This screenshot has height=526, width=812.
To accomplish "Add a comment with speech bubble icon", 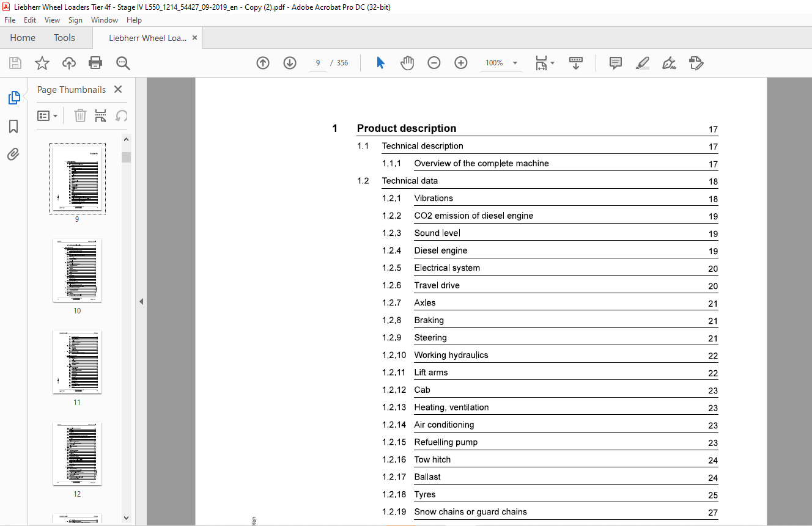I will coord(616,63).
